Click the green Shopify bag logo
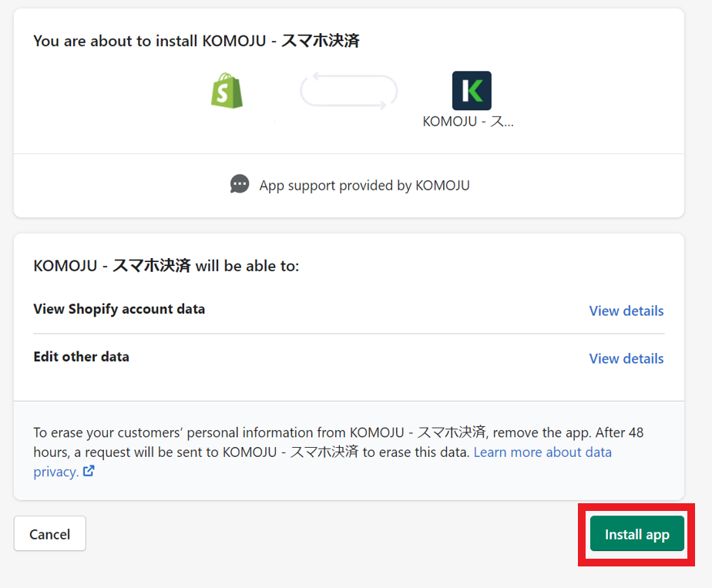 pyautogui.click(x=227, y=91)
